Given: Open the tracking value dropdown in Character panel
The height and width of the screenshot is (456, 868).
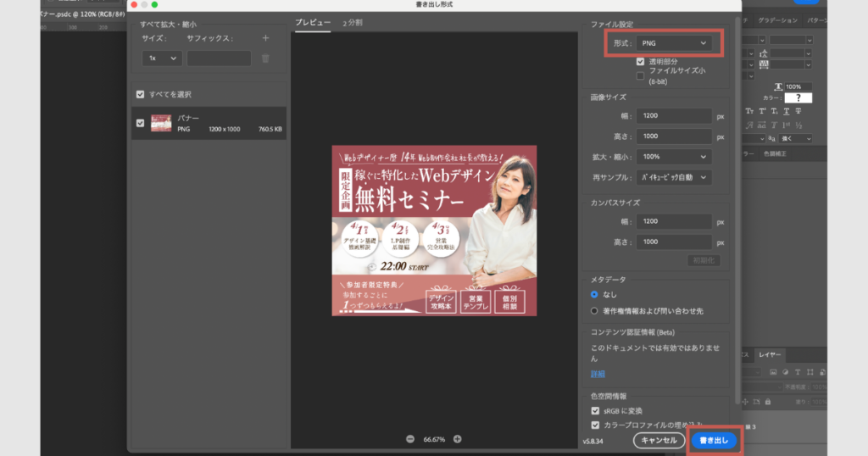Looking at the screenshot, I should (x=808, y=64).
